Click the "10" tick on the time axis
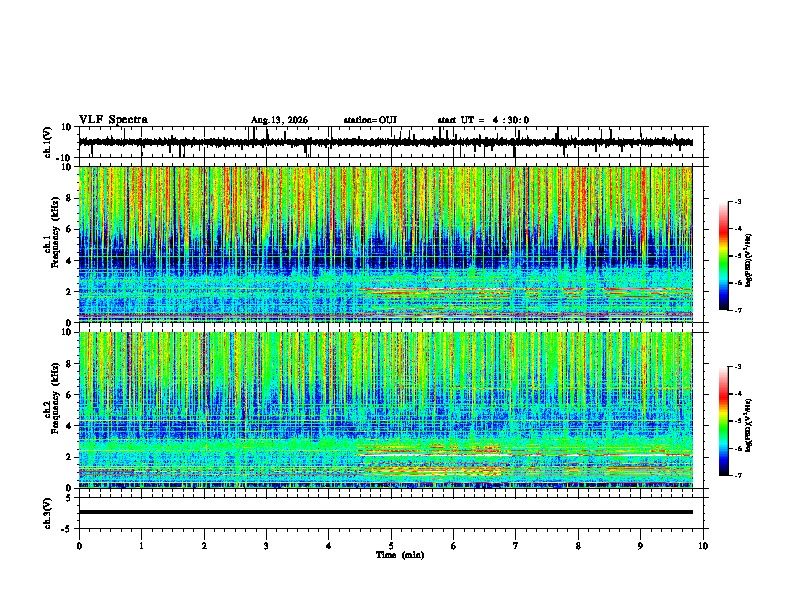Screen dimensions: 792x612 703,546
